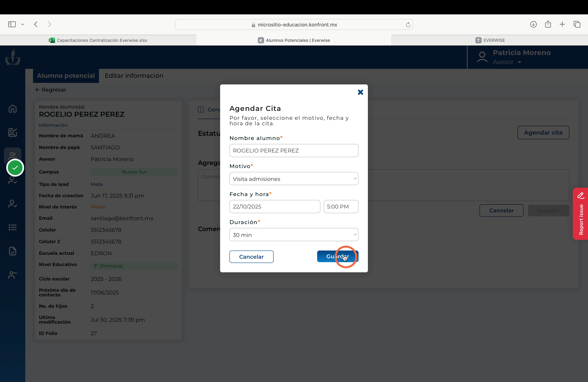588x382 pixels.
Task: Show Safari tab overview icon
Action: [x=577, y=24]
